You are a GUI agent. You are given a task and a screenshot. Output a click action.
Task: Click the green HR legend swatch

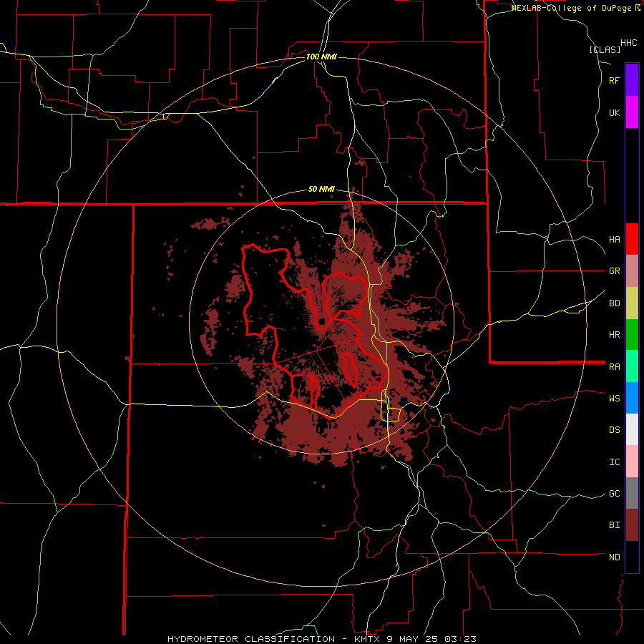pos(632,335)
